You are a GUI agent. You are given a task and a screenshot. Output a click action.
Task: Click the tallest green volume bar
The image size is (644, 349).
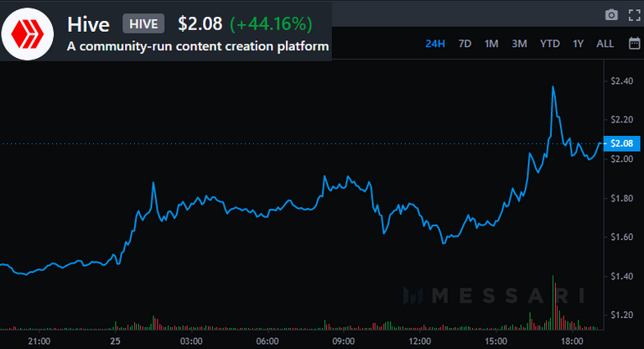[x=553, y=303]
